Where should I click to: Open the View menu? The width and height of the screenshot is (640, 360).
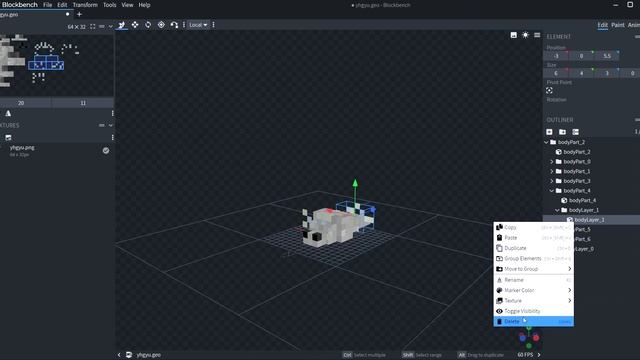(127, 5)
